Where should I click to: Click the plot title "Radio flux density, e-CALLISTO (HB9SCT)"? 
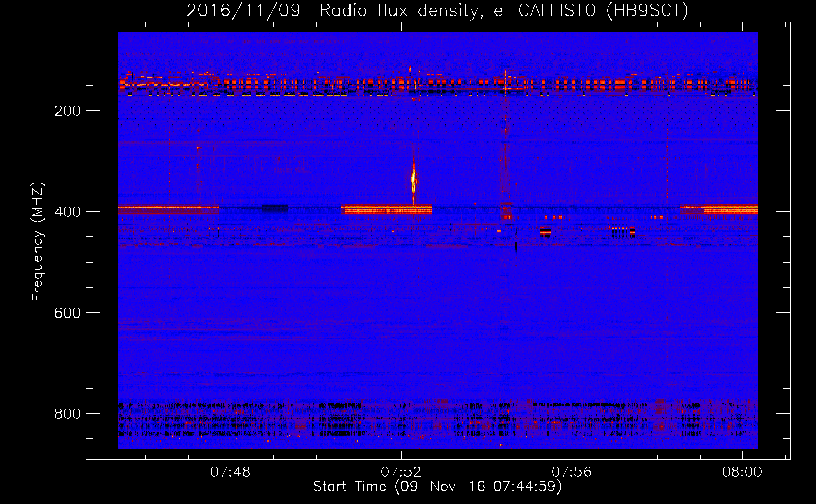point(504,10)
